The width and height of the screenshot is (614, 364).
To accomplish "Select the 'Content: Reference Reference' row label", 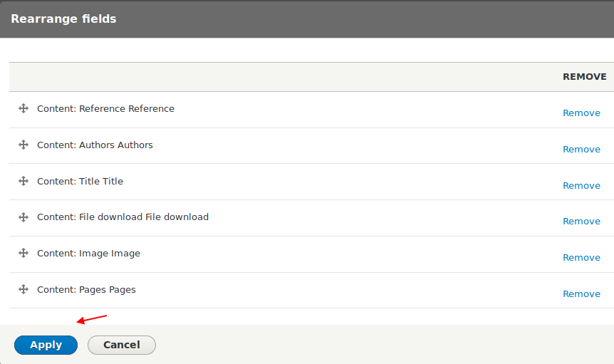I will (105, 109).
